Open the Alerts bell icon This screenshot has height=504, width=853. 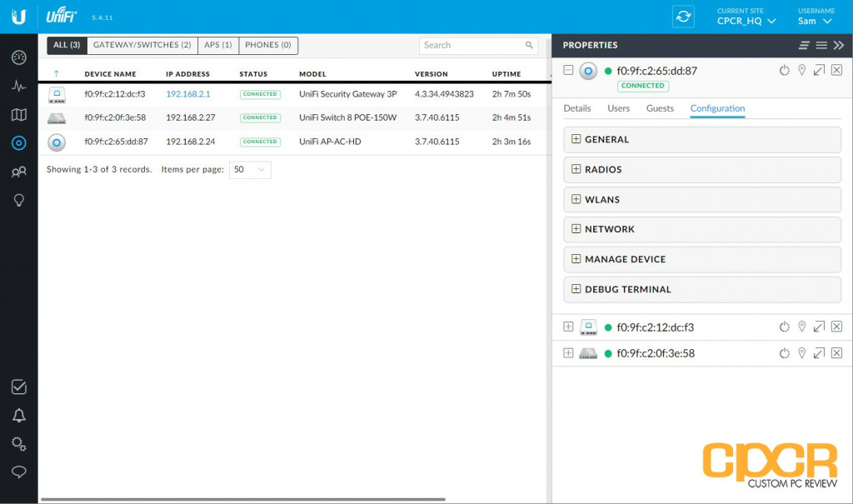(18, 415)
